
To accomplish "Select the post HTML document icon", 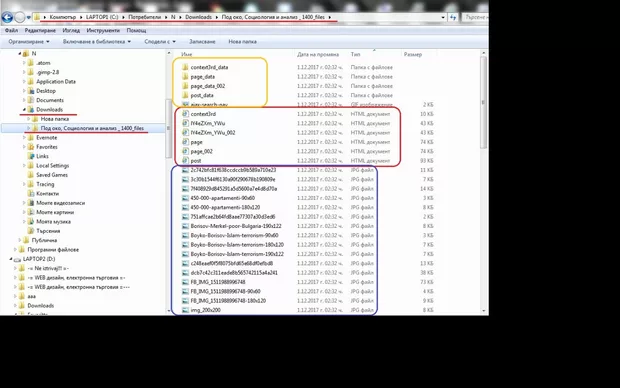I will 185,161.
